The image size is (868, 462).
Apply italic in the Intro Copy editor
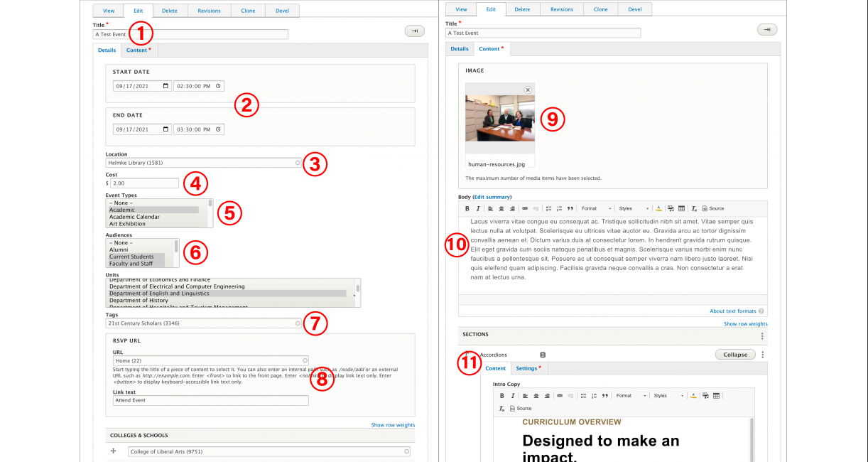(x=513, y=396)
